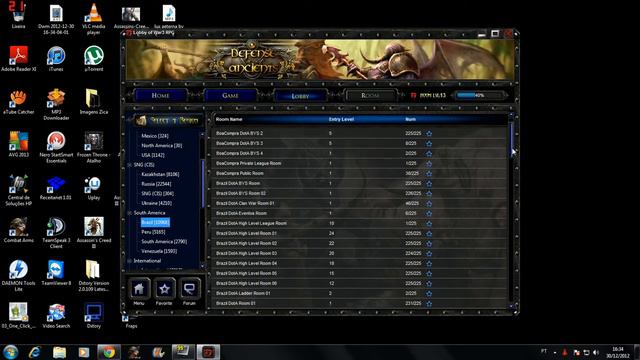Screen dimensions: 640x360
Task: Open VLC media player desktop icon
Action: (93, 19)
